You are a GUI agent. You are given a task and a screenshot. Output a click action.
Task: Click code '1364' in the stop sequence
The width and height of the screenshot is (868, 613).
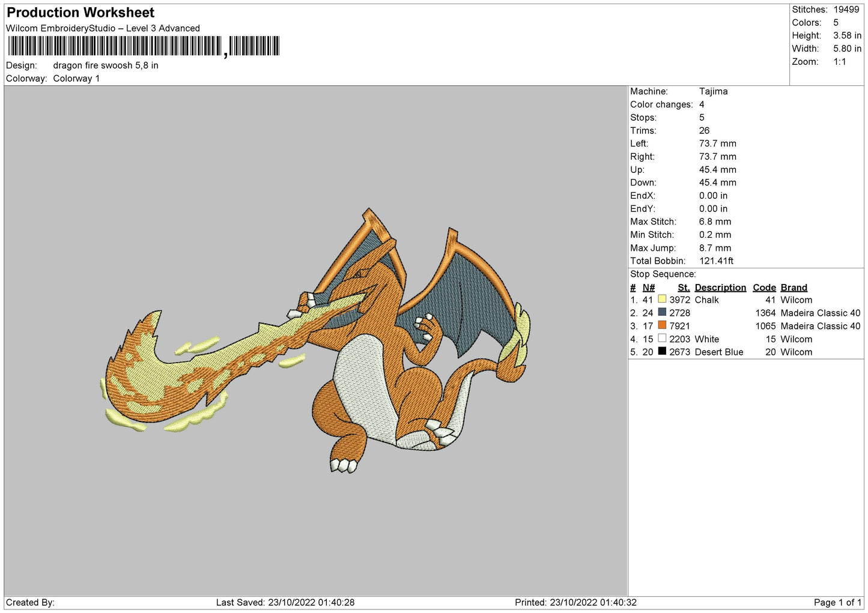pyautogui.click(x=765, y=313)
